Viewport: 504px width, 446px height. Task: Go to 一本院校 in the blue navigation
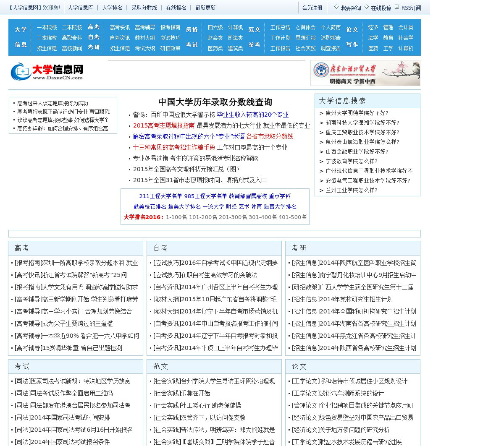tap(47, 27)
